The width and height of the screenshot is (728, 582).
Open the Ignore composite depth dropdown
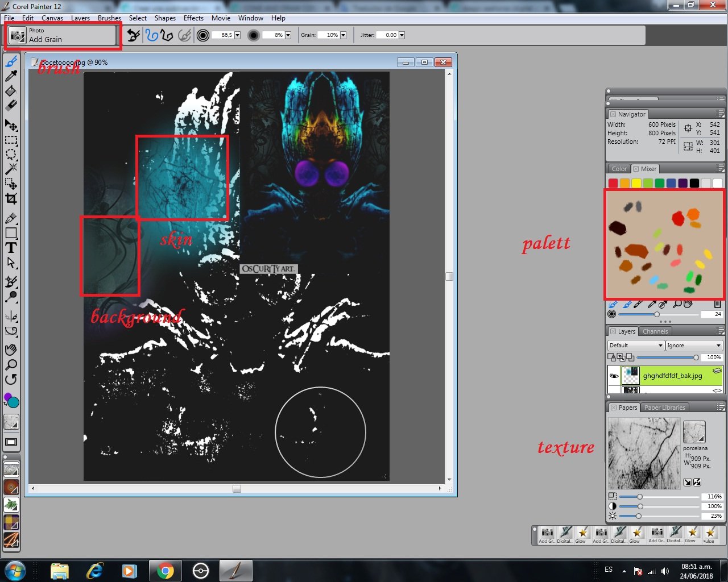pyautogui.click(x=694, y=346)
